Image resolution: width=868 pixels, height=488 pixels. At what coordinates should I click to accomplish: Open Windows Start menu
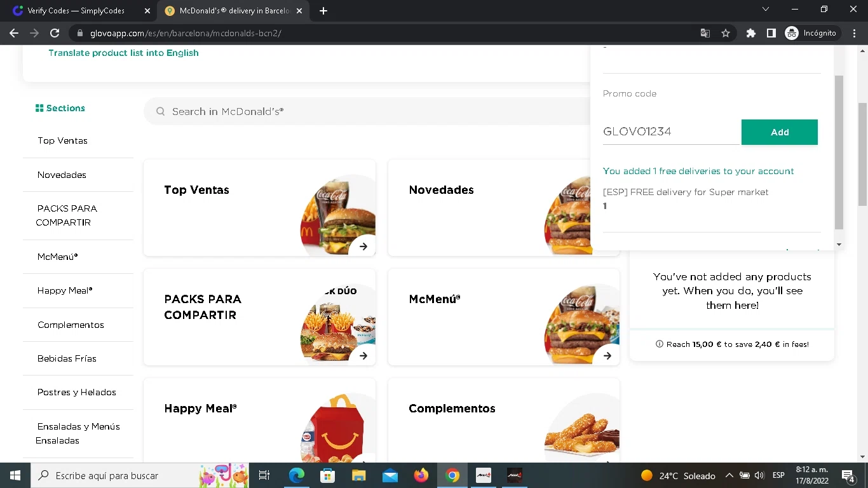15,475
